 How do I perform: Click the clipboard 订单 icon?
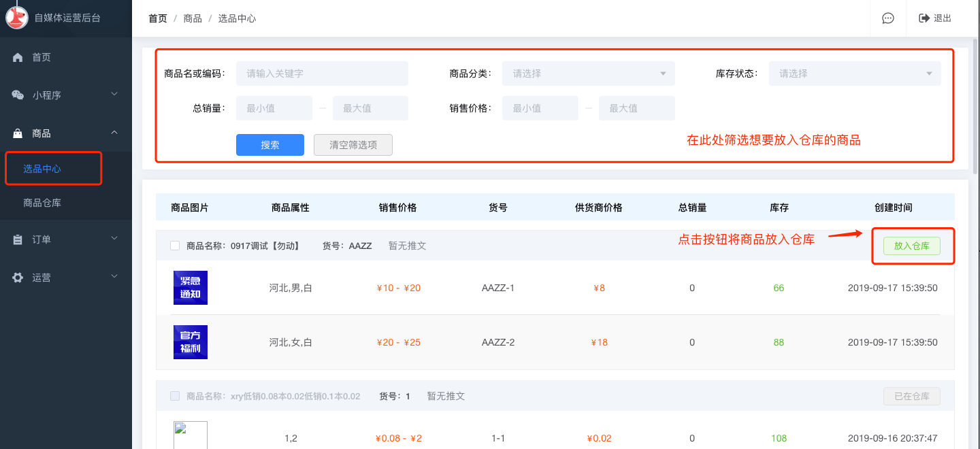pos(18,239)
